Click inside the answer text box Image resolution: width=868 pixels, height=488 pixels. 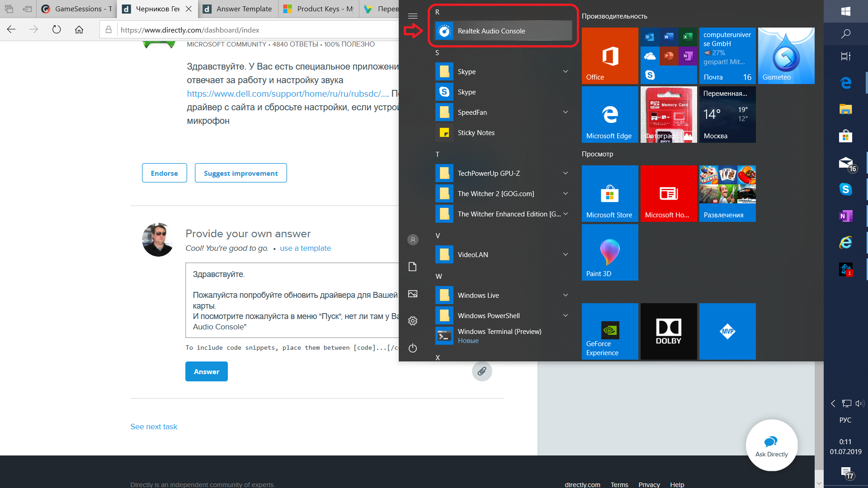pos(293,300)
